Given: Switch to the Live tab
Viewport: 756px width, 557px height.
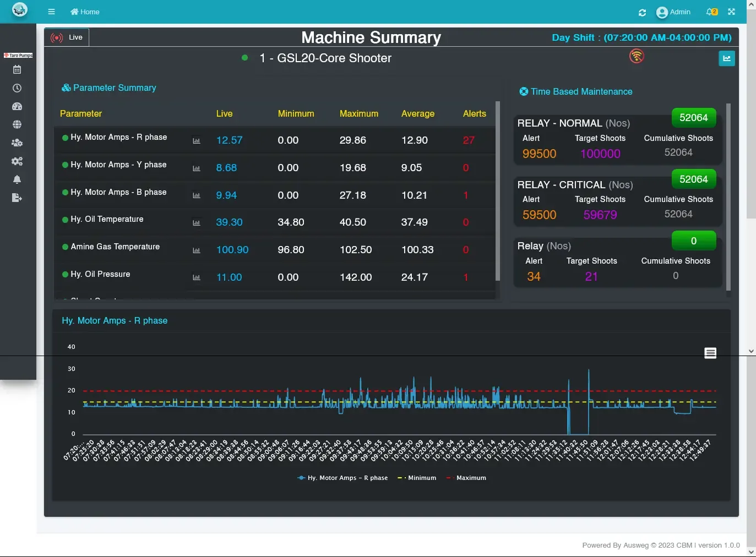Looking at the screenshot, I should [67, 37].
